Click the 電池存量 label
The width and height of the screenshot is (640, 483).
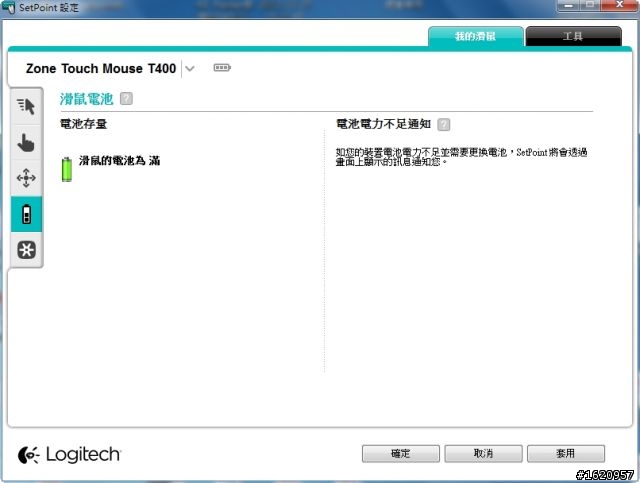click(84, 124)
